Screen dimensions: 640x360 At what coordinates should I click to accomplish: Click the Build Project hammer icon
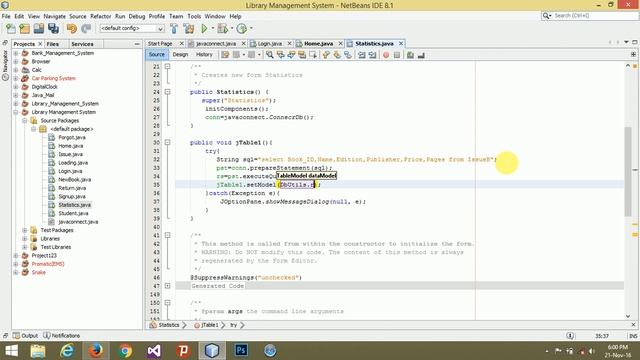tap(174, 29)
